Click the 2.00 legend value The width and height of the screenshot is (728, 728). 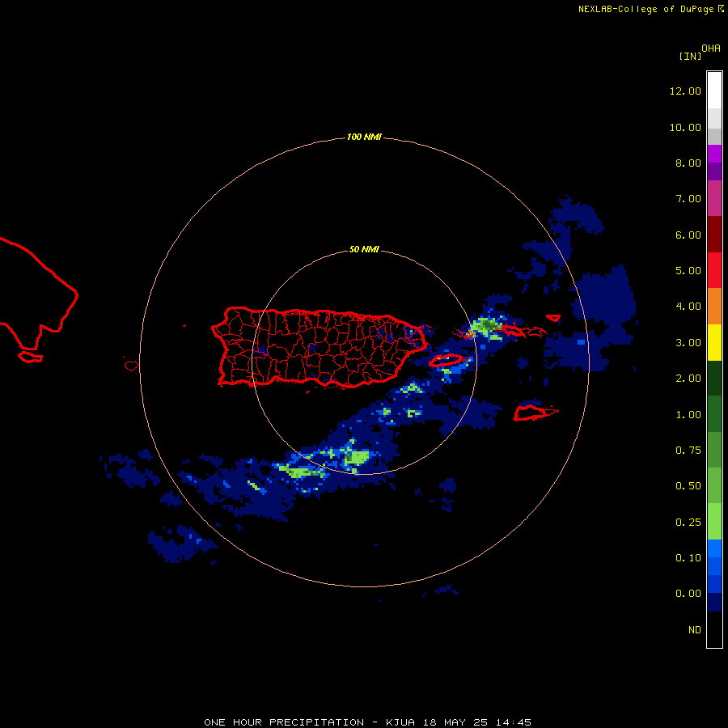pos(688,379)
